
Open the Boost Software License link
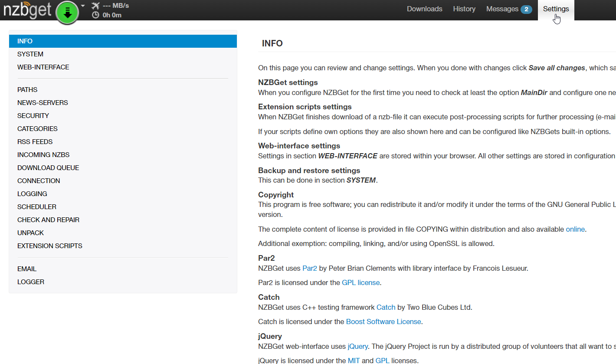[383, 321]
